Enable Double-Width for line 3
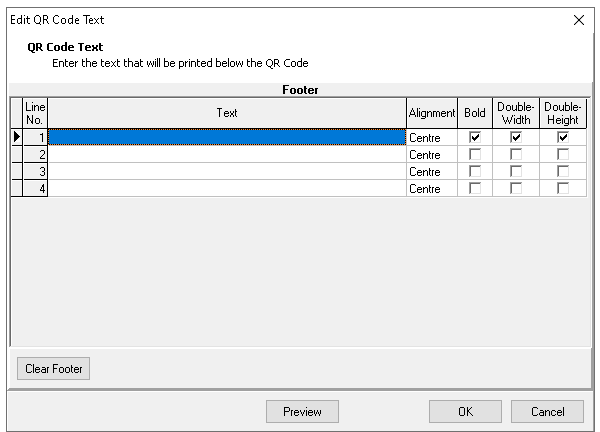 tap(516, 171)
